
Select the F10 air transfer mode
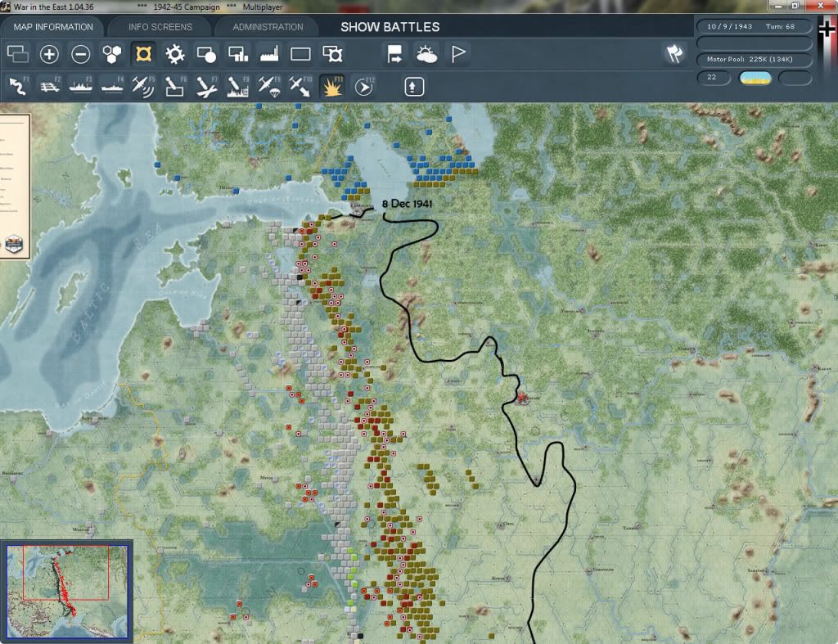click(300, 87)
